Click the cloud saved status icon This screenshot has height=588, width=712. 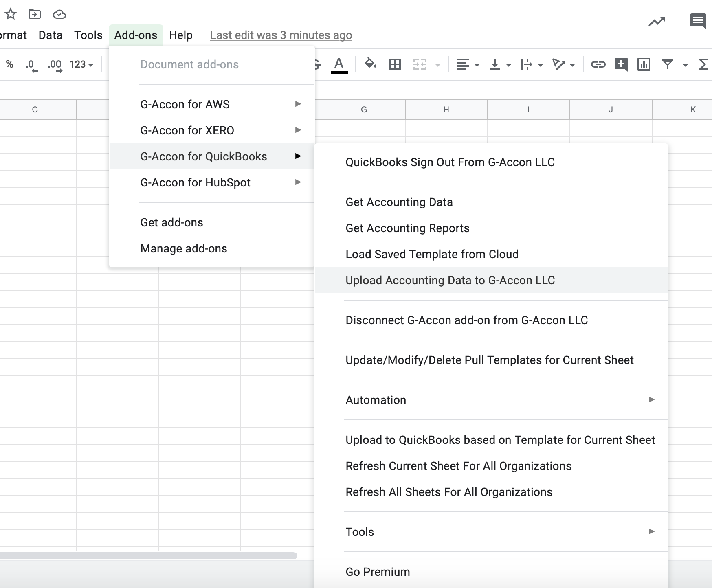59,15
